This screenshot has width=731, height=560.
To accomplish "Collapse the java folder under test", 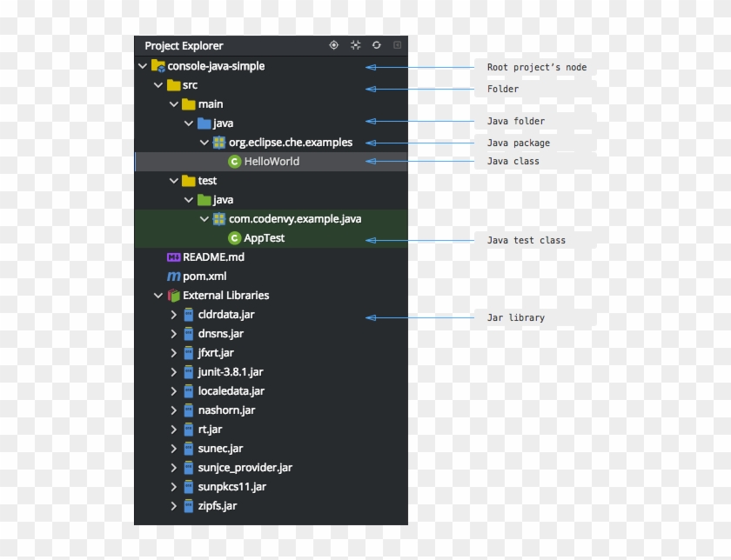I will coord(188,200).
